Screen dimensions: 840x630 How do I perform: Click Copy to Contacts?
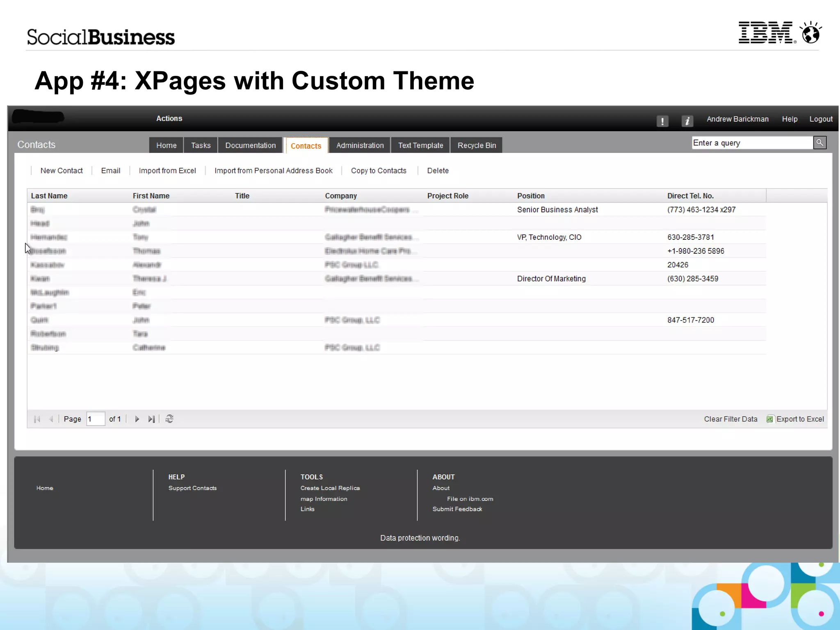pyautogui.click(x=379, y=171)
